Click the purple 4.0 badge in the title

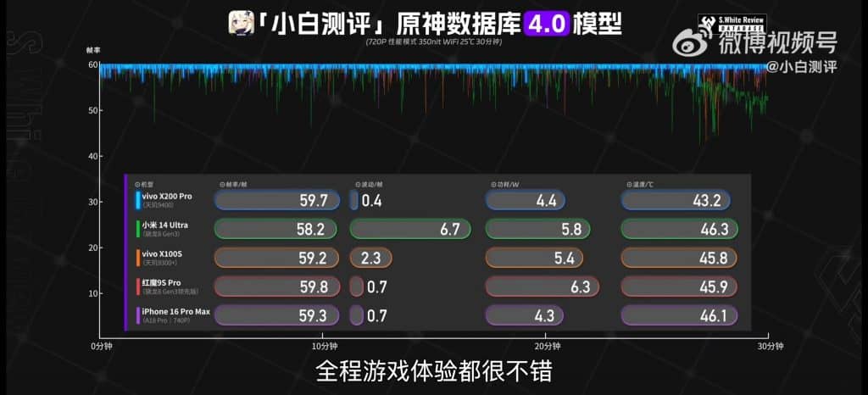pyautogui.click(x=548, y=25)
